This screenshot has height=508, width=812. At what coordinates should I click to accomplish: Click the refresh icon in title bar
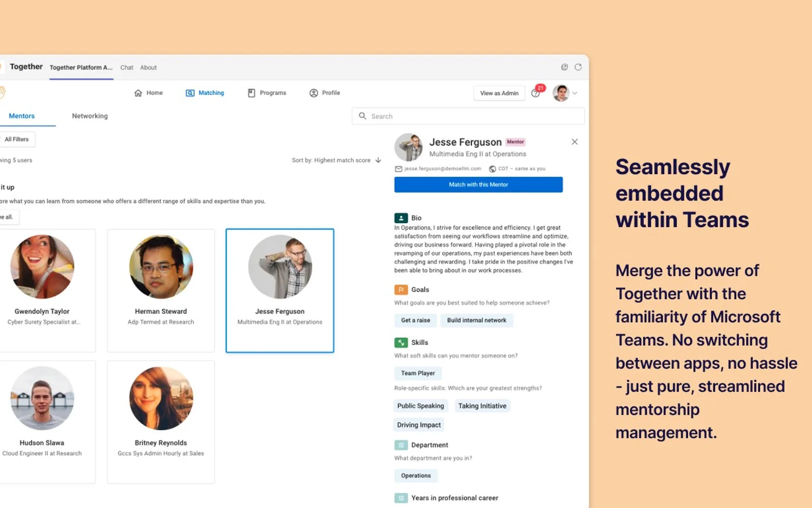pyautogui.click(x=578, y=67)
